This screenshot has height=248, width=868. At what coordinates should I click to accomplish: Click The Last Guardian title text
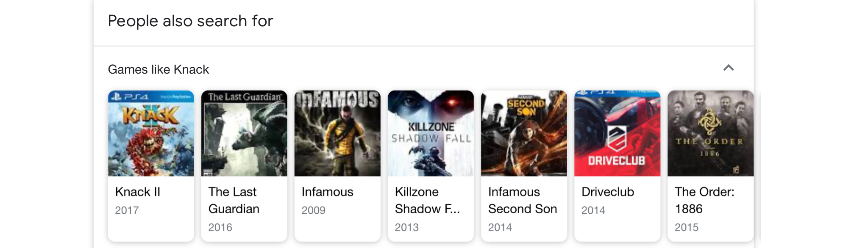pyautogui.click(x=234, y=200)
